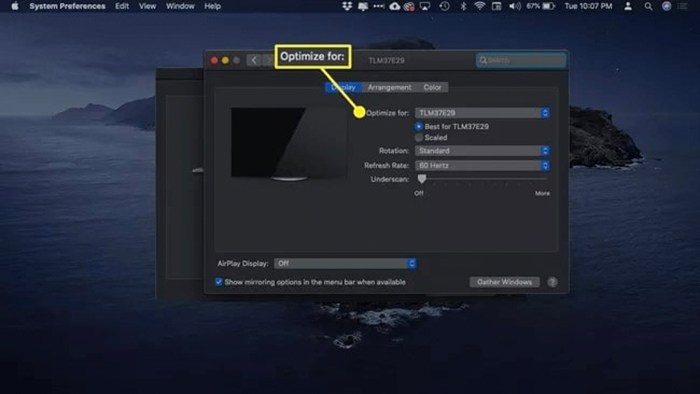700x394 pixels.
Task: Open the volume control icon
Action: pyautogui.click(x=515, y=6)
